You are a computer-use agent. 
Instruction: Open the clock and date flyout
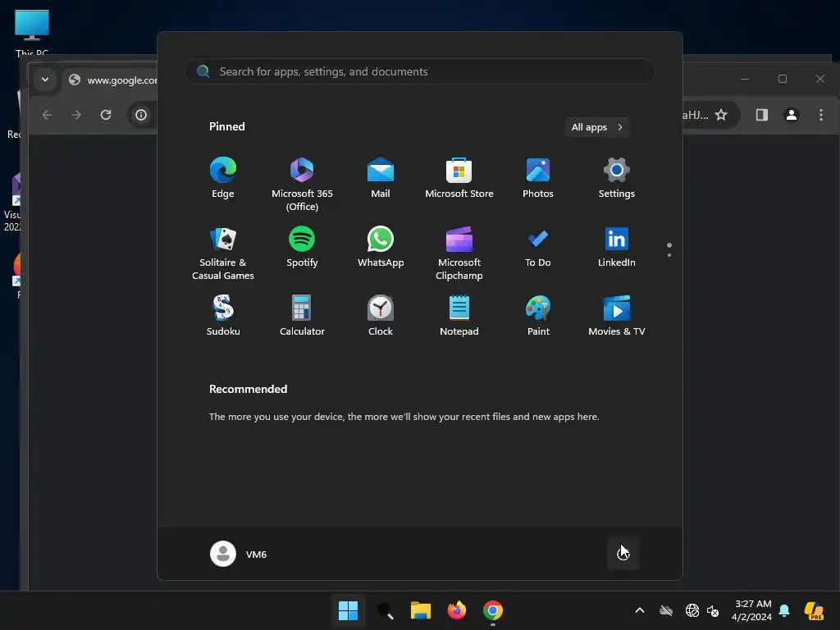coord(751,610)
